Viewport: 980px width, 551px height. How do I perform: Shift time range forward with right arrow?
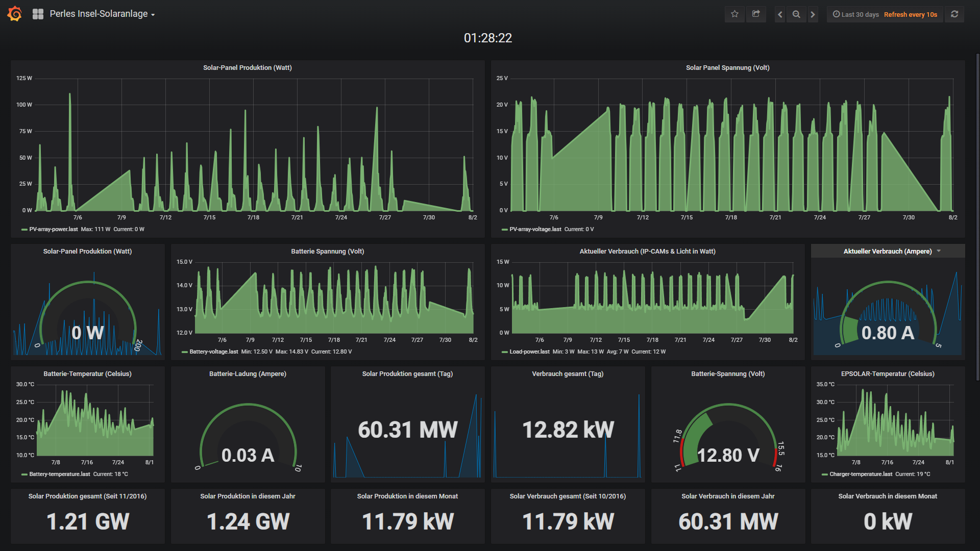click(x=813, y=14)
